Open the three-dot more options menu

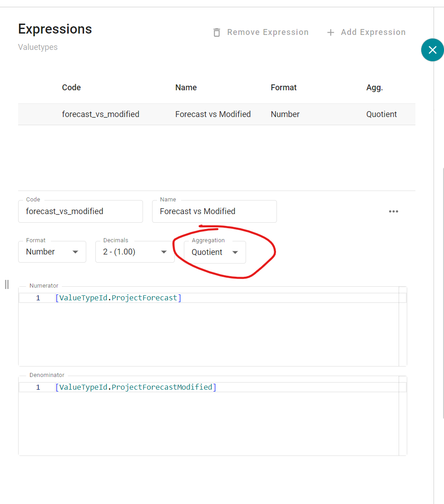click(393, 211)
